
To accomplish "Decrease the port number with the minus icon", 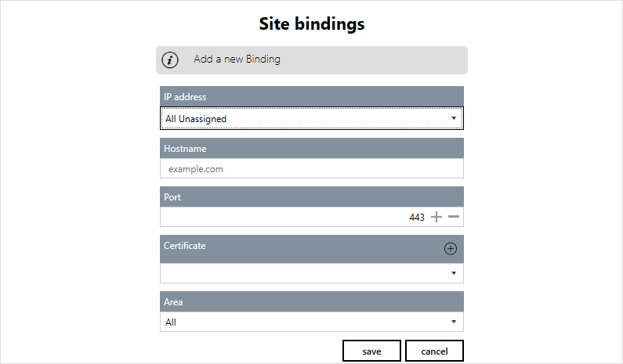I will click(x=454, y=217).
